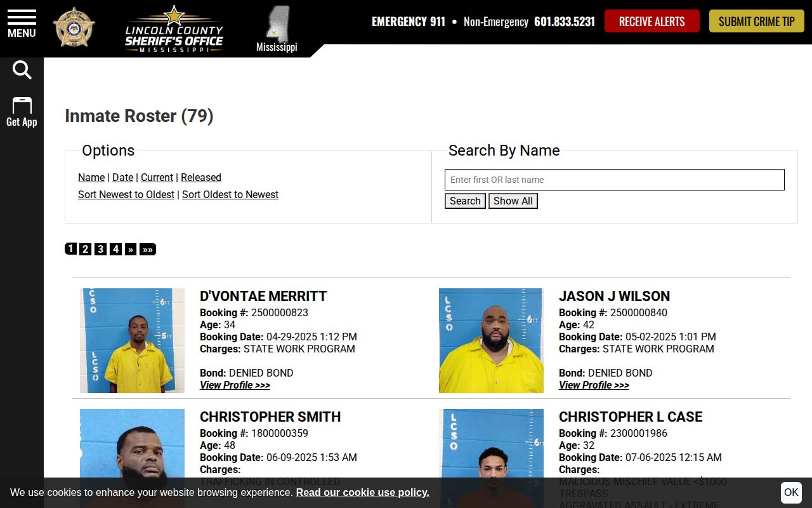Click the CHRISTOPHER SMITH name heading
The height and width of the screenshot is (508, 812).
270,417
